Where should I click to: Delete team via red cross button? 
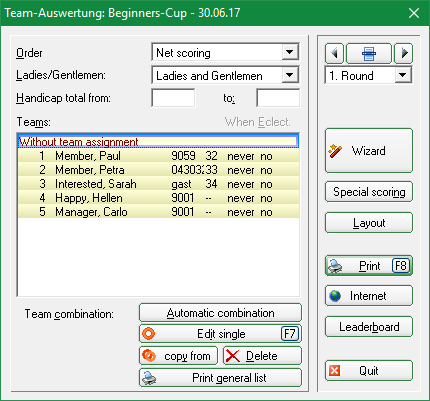tap(262, 356)
